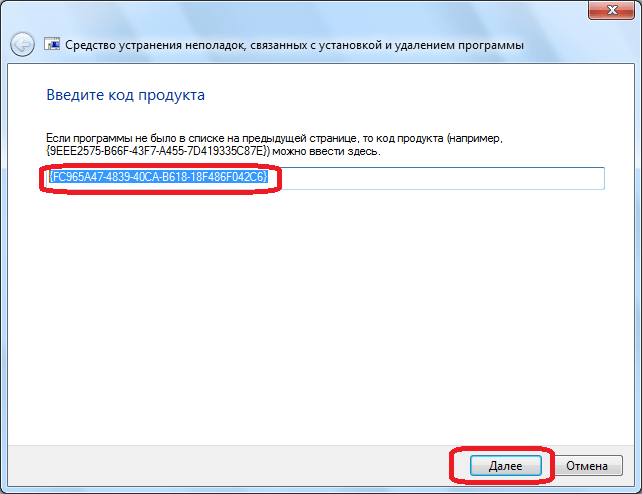Close the troubleshooter window
This screenshot has height=494, width=642.
(611, 9)
